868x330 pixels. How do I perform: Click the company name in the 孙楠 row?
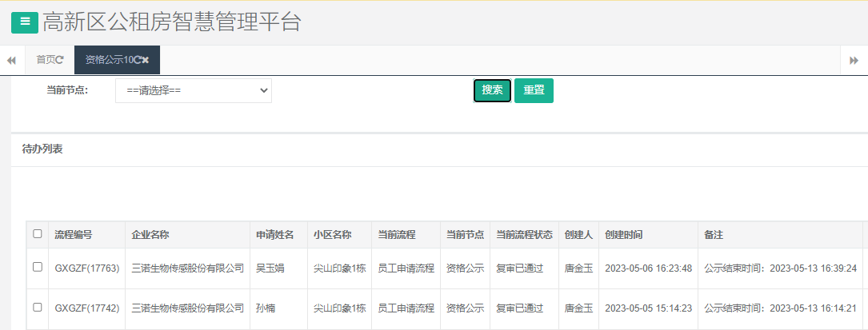(x=188, y=308)
